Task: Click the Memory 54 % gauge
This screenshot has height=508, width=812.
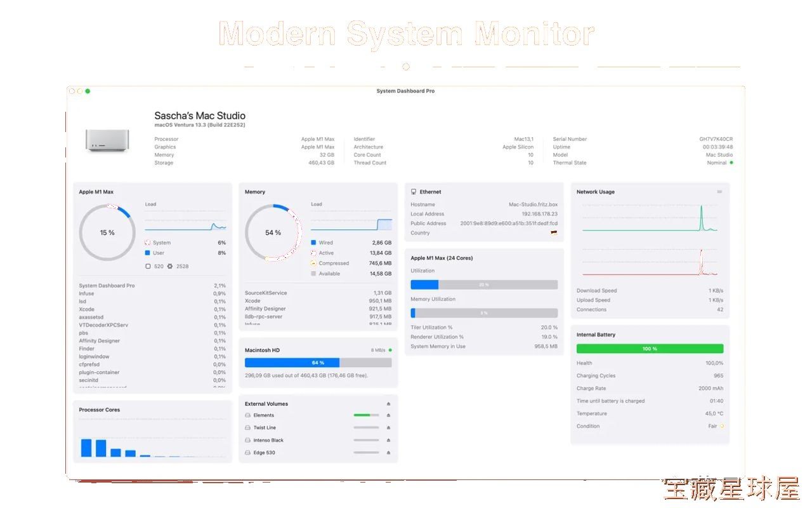Action: tap(273, 232)
